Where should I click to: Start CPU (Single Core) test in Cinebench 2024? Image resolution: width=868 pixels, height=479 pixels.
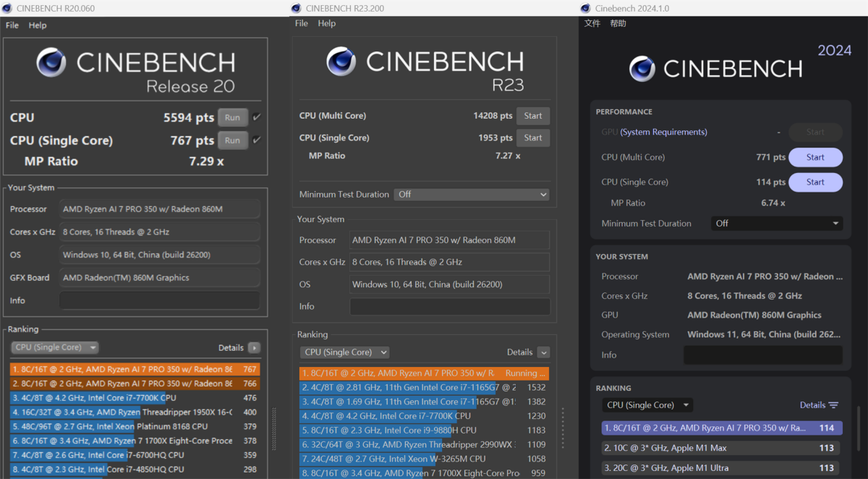(815, 182)
